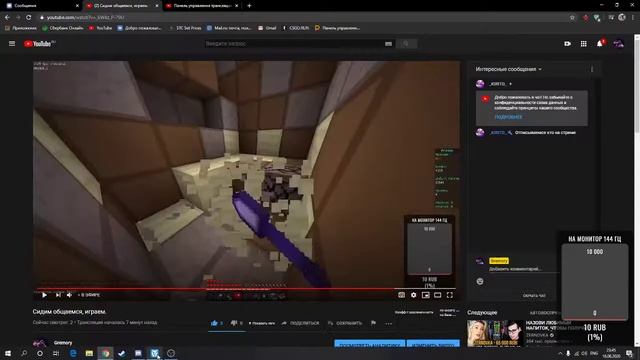Open the chat emoji picker
Viewport: 640px width, 360px height.
click(480, 281)
